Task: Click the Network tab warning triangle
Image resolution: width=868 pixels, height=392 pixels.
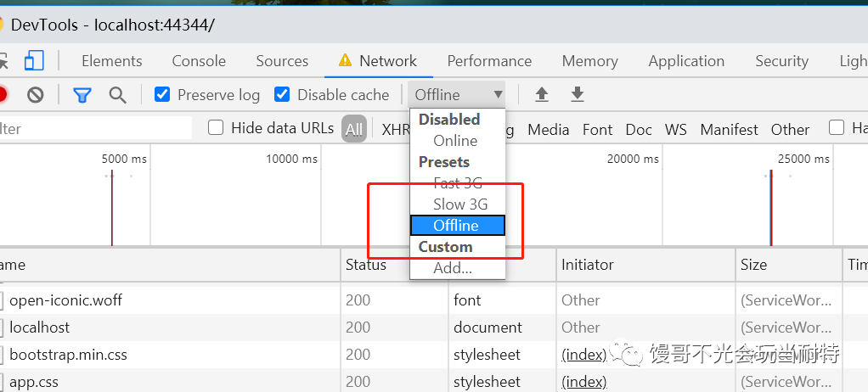Action: click(x=345, y=60)
